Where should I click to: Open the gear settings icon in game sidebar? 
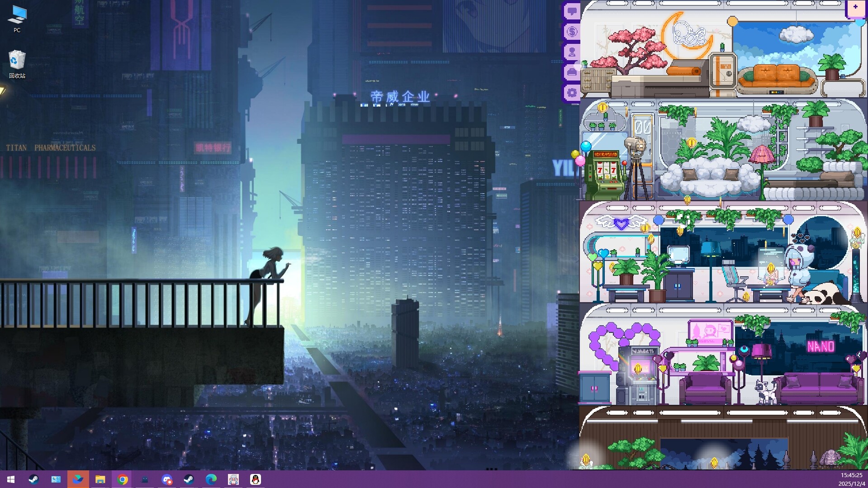[x=572, y=93]
